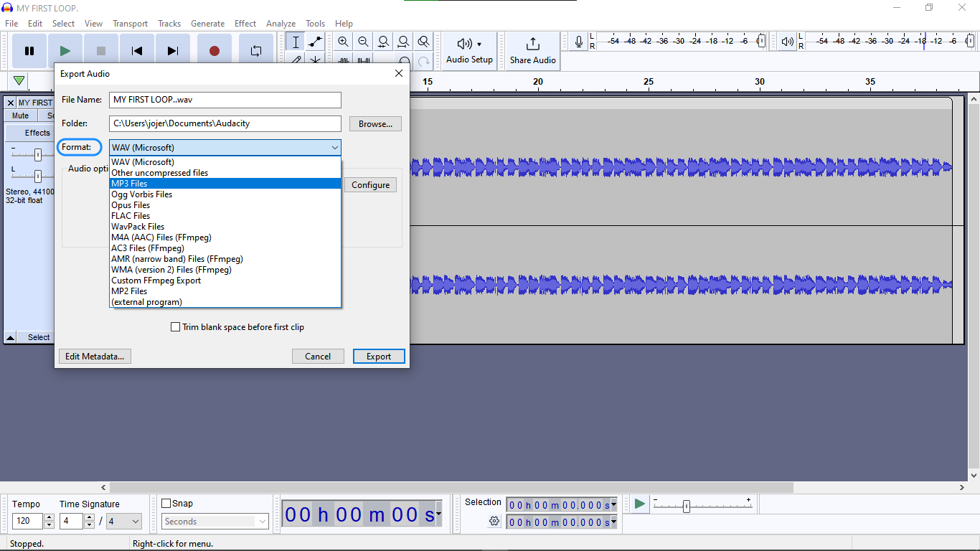
Task: Open the Generate menu
Action: pos(207,23)
